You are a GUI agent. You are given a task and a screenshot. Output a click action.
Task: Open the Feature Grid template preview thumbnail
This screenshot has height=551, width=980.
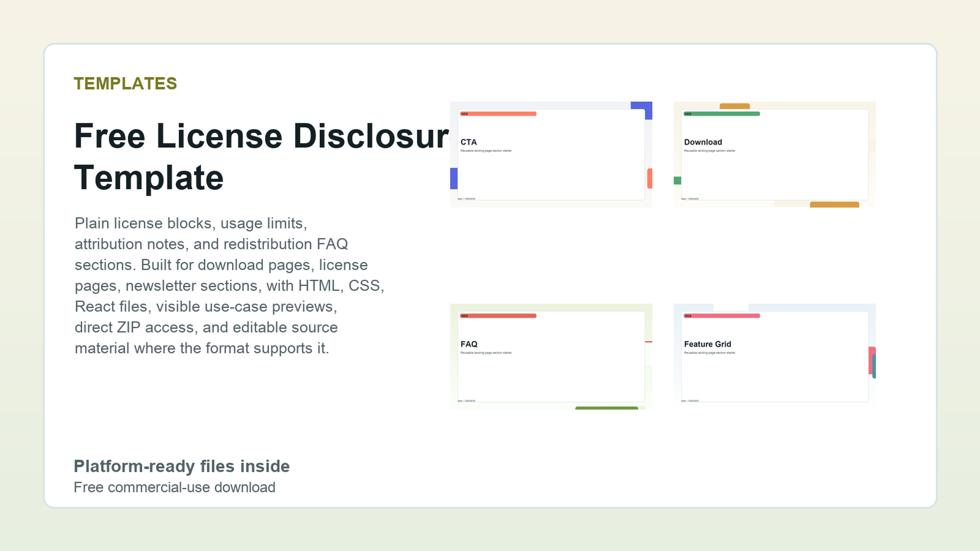(775, 356)
